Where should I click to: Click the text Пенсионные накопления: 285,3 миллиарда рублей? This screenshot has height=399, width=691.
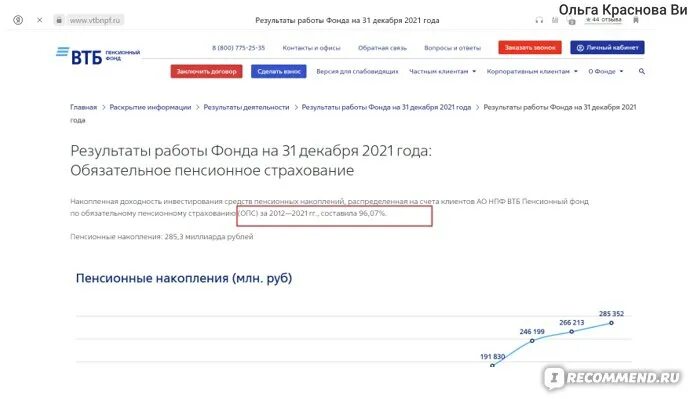coord(162,237)
